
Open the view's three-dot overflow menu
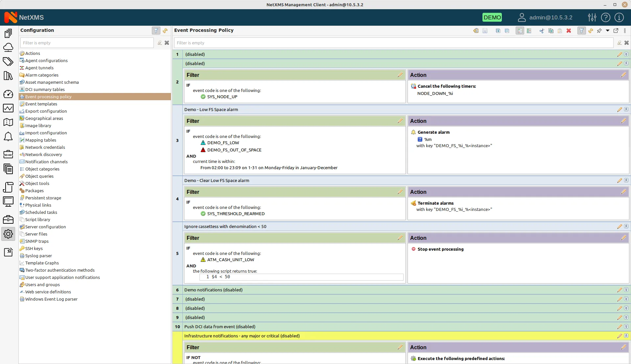coord(624,31)
